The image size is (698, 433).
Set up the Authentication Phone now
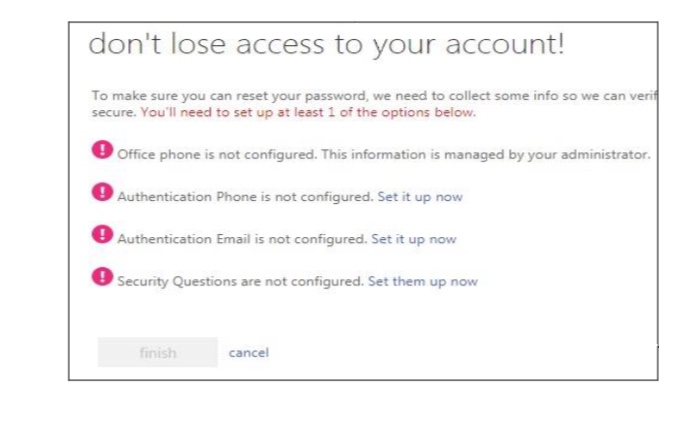(420, 197)
